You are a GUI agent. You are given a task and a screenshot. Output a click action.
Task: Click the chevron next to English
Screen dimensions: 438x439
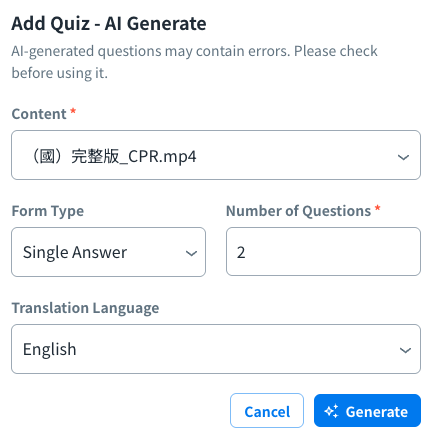click(405, 350)
